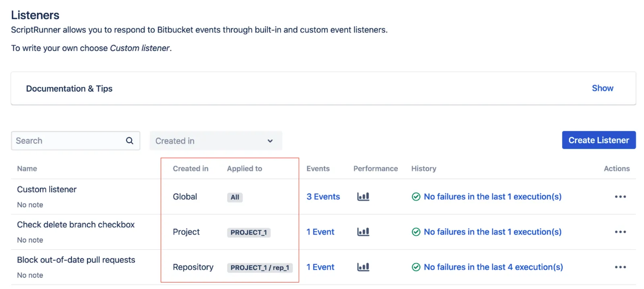Click the Actions column header
The width and height of the screenshot is (644, 289).
pos(617,169)
